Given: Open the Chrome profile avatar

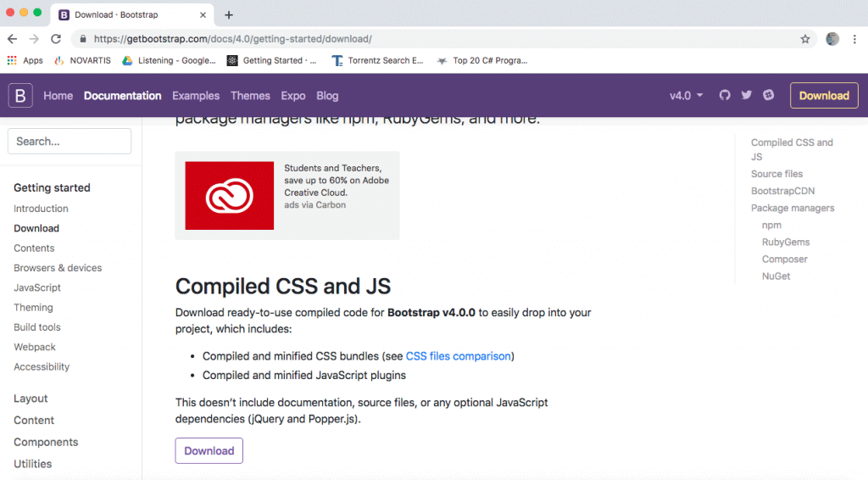Looking at the screenshot, I should pyautogui.click(x=832, y=39).
